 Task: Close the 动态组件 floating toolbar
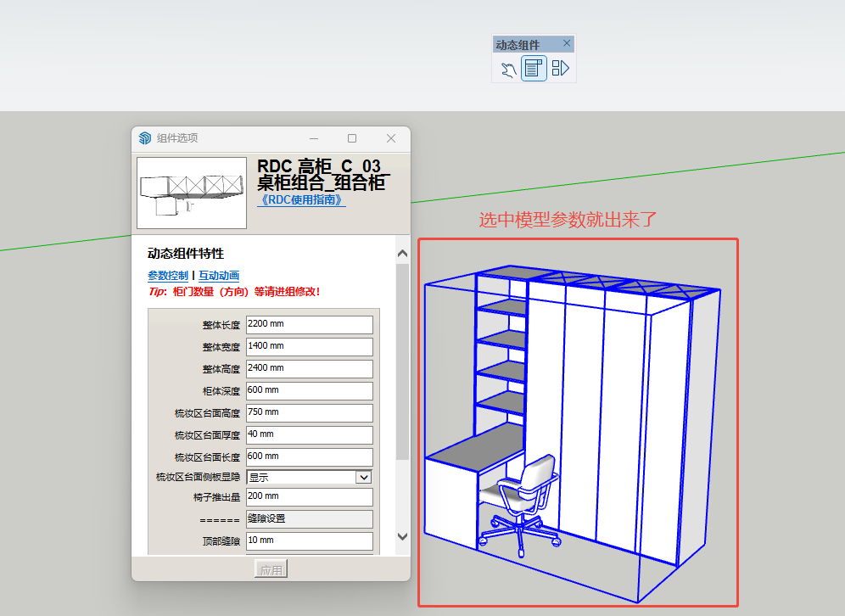point(567,43)
